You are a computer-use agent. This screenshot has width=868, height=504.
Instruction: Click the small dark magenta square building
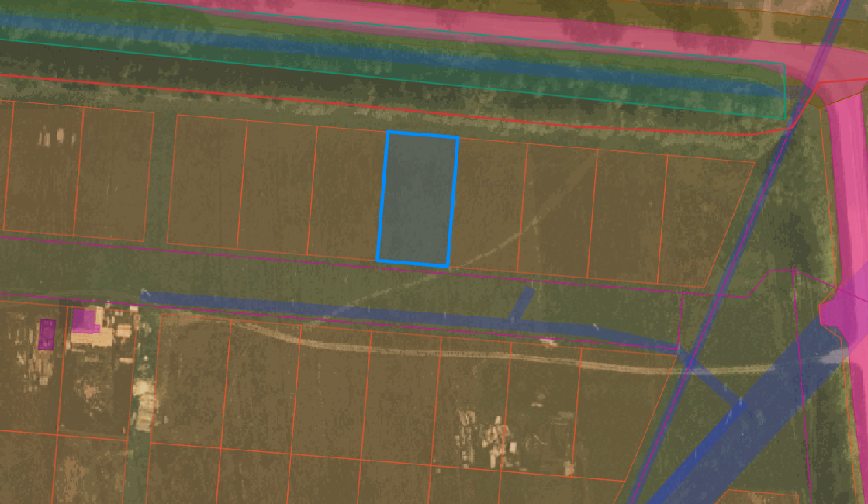pos(47,333)
